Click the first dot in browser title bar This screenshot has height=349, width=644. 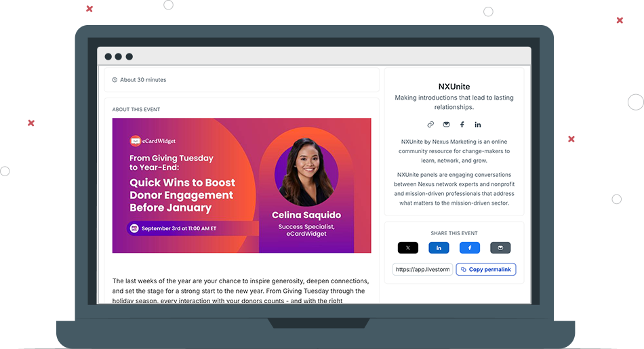point(108,57)
